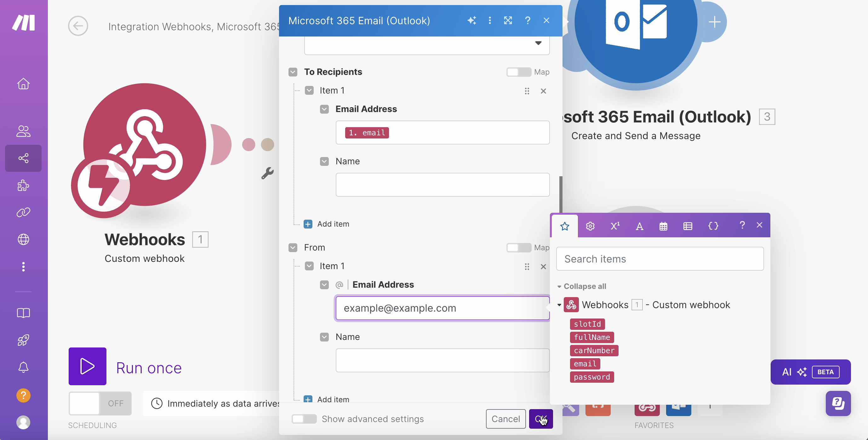Select general functions gear tab
The image size is (868, 440).
(x=590, y=226)
